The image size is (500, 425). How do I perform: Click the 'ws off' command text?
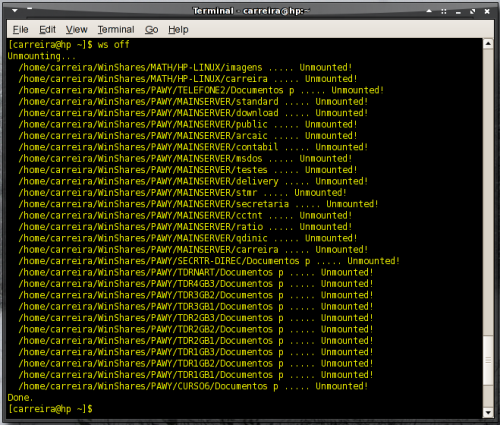113,44
